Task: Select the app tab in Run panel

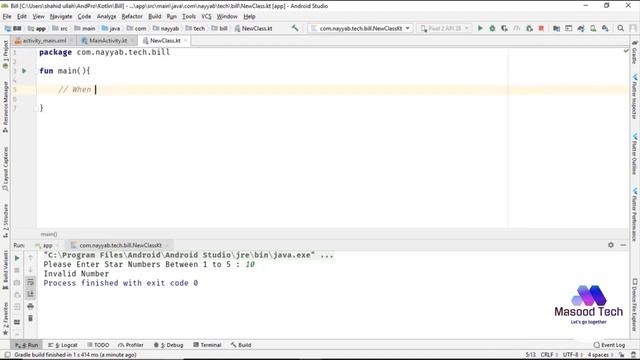Action: point(47,245)
